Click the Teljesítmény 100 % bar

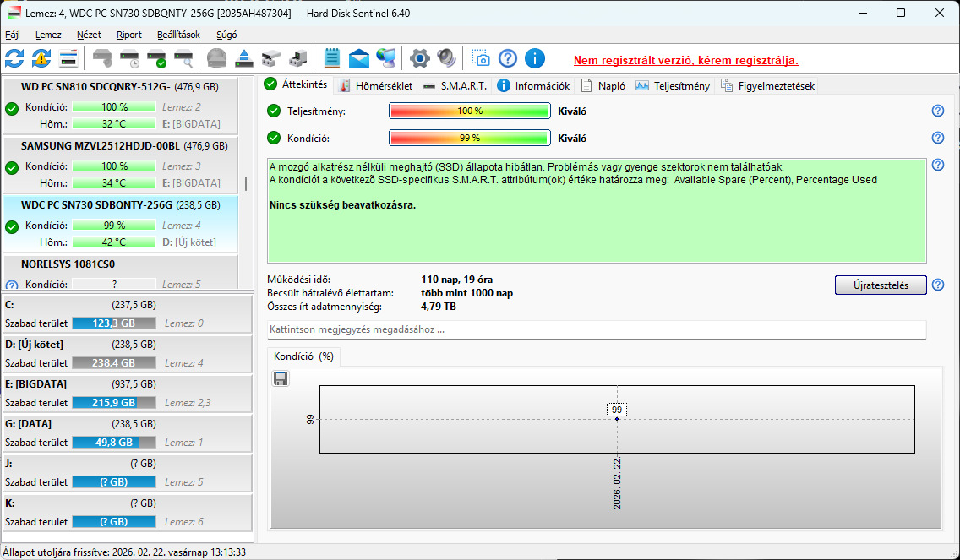pyautogui.click(x=470, y=111)
